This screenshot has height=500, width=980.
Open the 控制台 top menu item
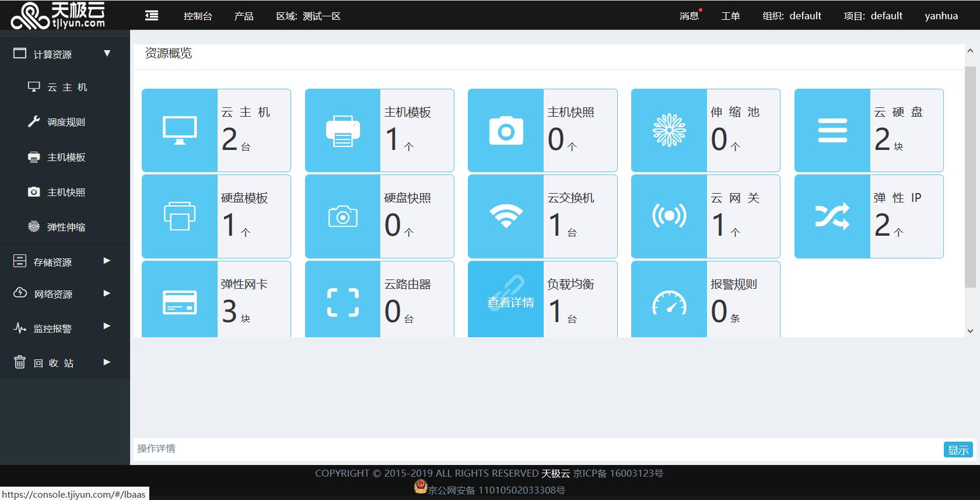point(198,16)
